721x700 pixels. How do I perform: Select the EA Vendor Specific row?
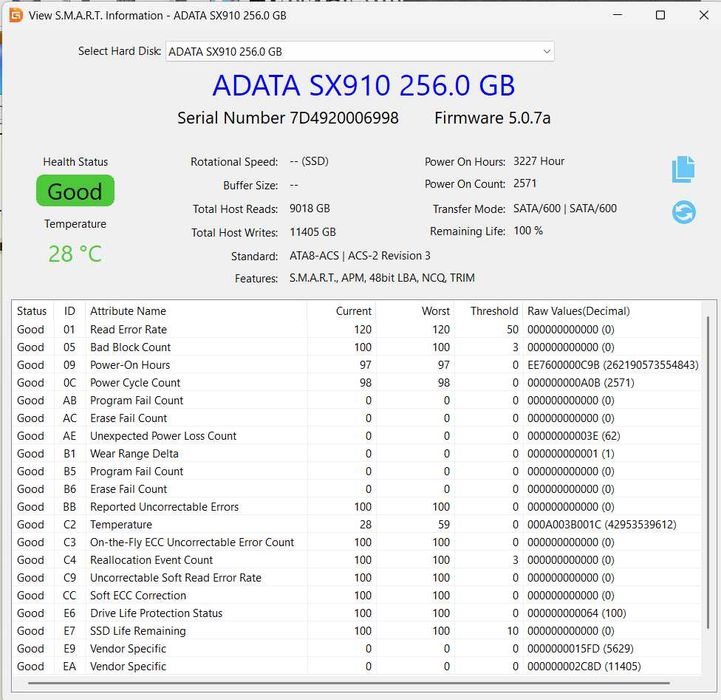coord(357,666)
